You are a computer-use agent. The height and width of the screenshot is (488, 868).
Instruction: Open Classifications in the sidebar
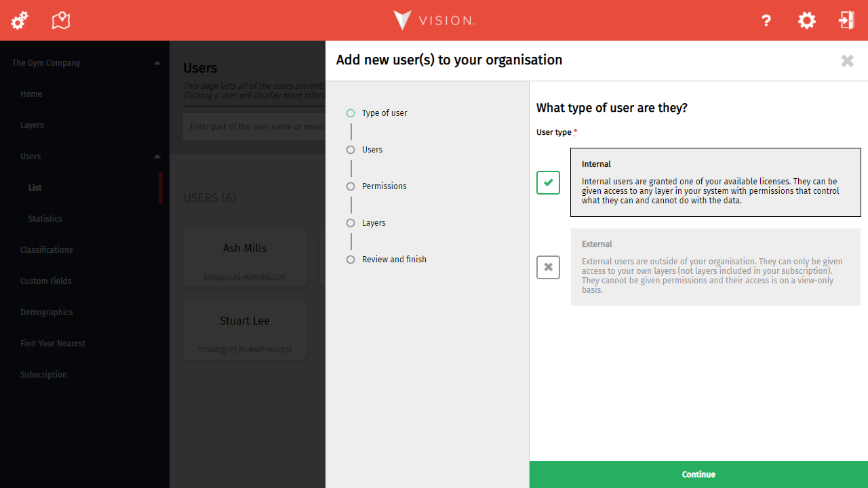(x=46, y=250)
